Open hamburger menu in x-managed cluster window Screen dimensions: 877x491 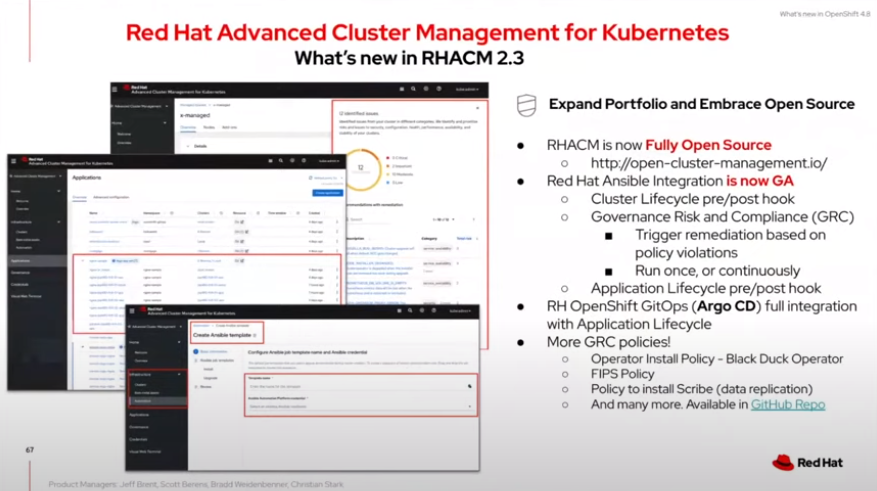pyautogui.click(x=115, y=89)
